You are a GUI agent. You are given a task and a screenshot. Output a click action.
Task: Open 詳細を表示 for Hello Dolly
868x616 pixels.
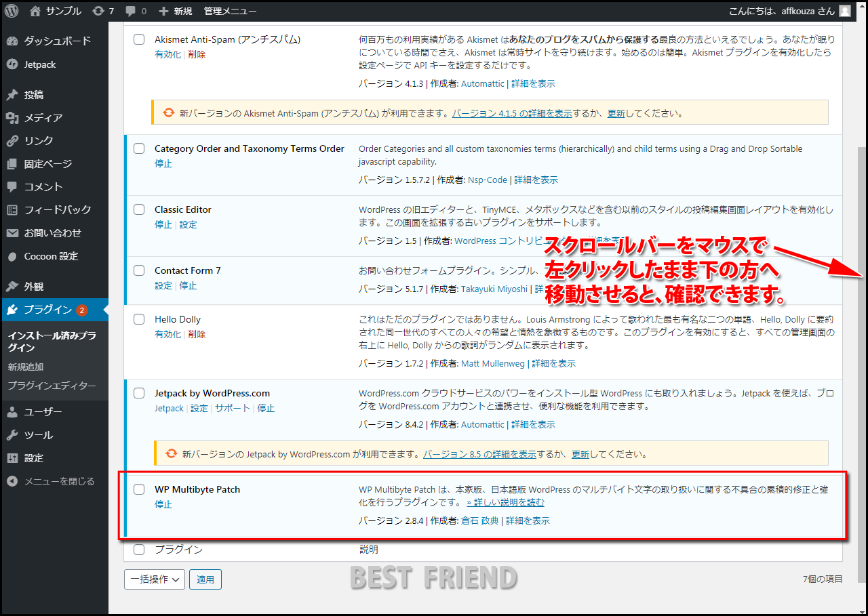[x=553, y=363]
